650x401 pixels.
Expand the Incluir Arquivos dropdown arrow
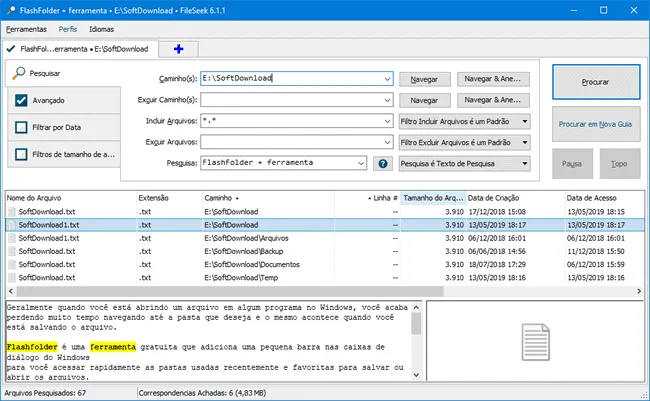pyautogui.click(x=387, y=121)
